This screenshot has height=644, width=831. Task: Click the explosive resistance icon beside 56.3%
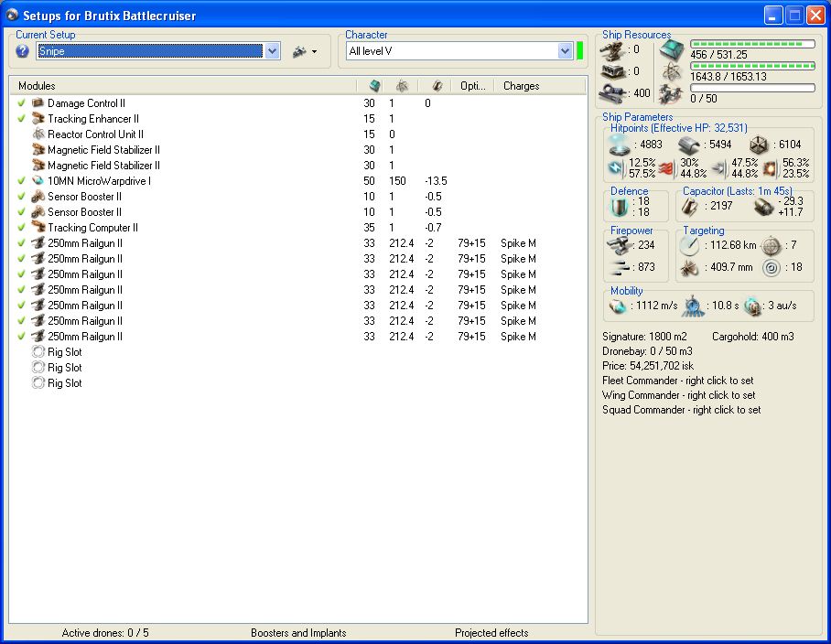tap(770, 168)
